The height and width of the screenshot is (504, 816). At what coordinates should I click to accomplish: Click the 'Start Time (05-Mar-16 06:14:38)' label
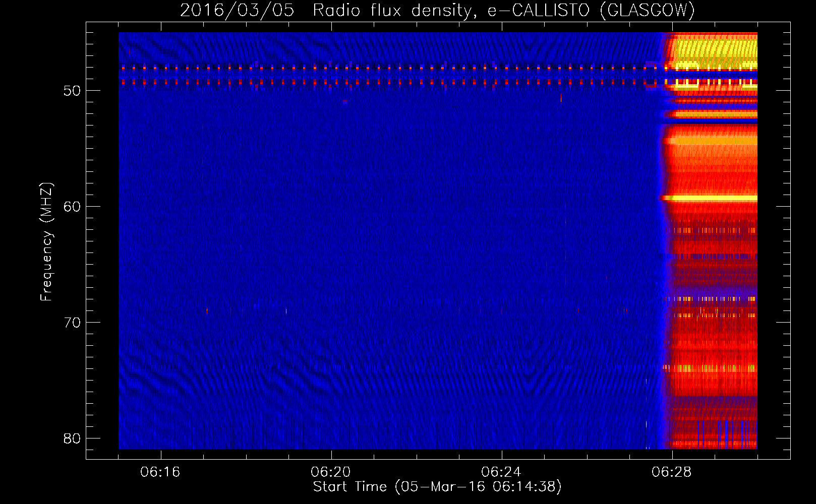click(437, 486)
